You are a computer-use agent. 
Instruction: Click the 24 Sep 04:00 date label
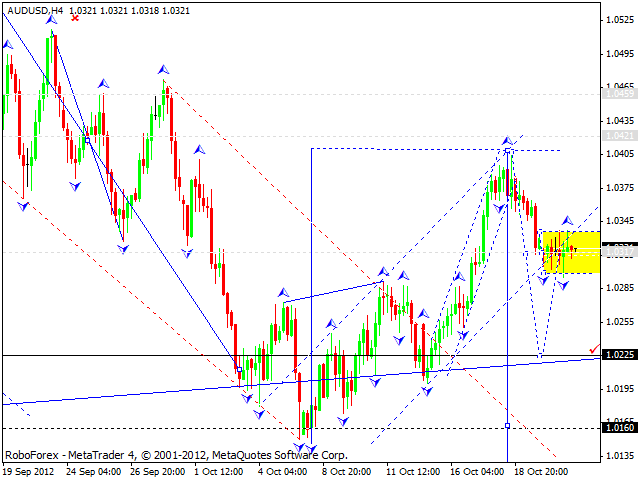(94, 472)
